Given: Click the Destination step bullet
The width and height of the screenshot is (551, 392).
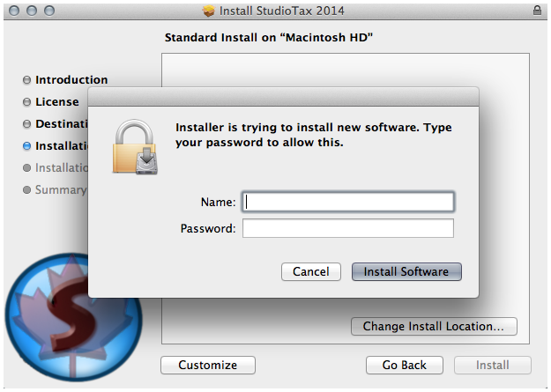Looking at the screenshot, I should tap(26, 124).
